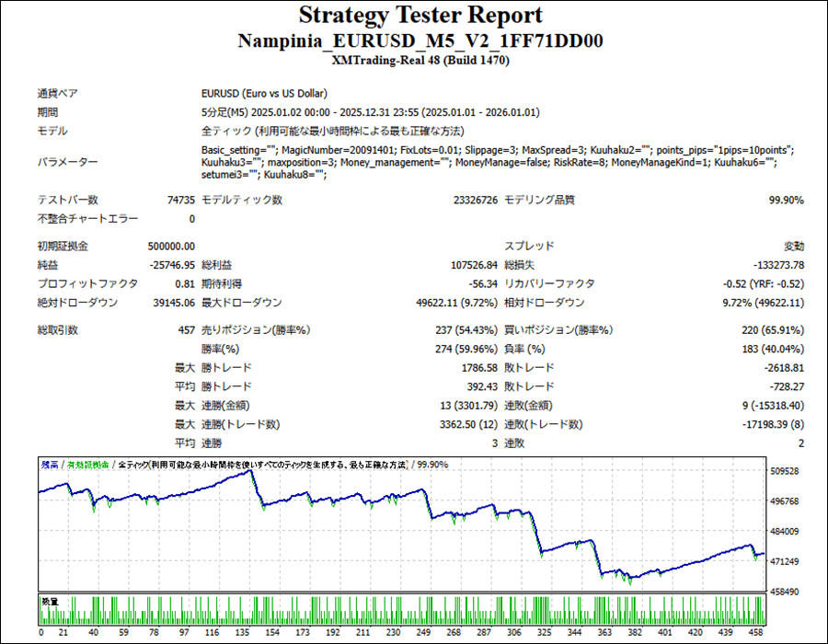Click the initial deposit value 500000.00
This screenshot has width=828, height=644.
(x=171, y=247)
